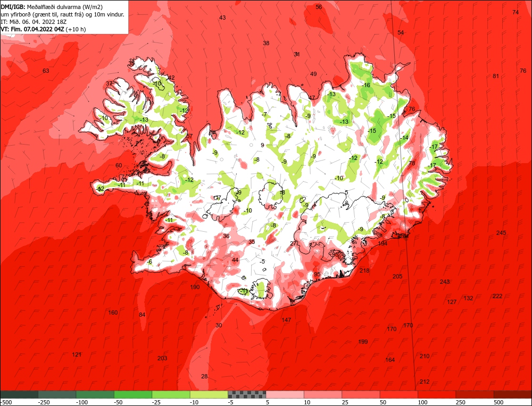Click the '-500' legend label
This screenshot has width=532, height=406.
tap(6, 402)
